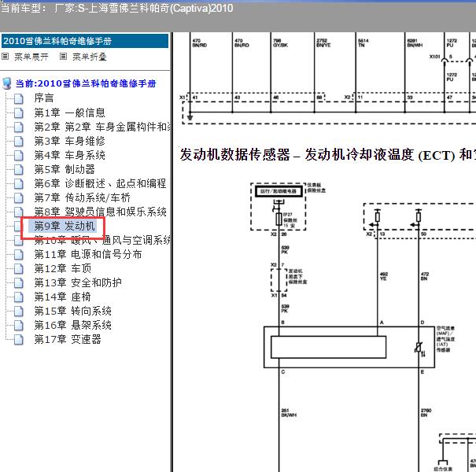Click the page icon next to 第17章 变速器
Viewport: 476px width, 472px height.
click(x=19, y=339)
